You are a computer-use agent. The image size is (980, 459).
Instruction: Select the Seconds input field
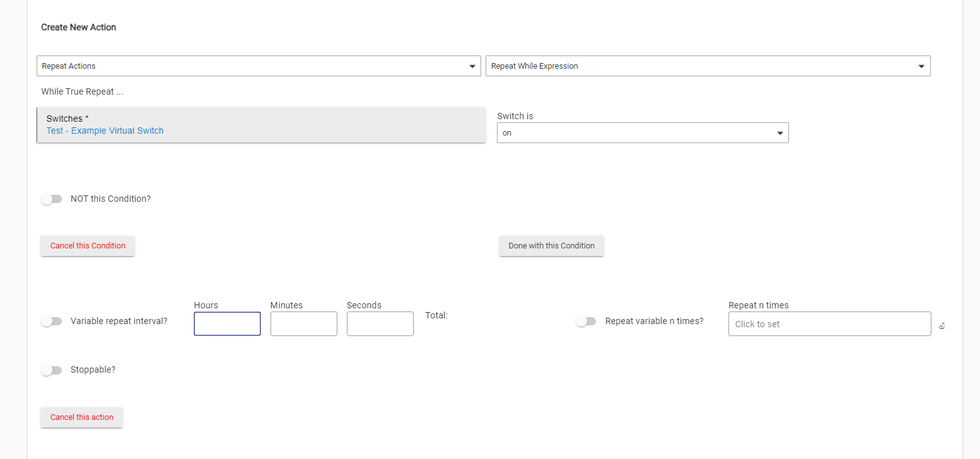[x=380, y=324]
